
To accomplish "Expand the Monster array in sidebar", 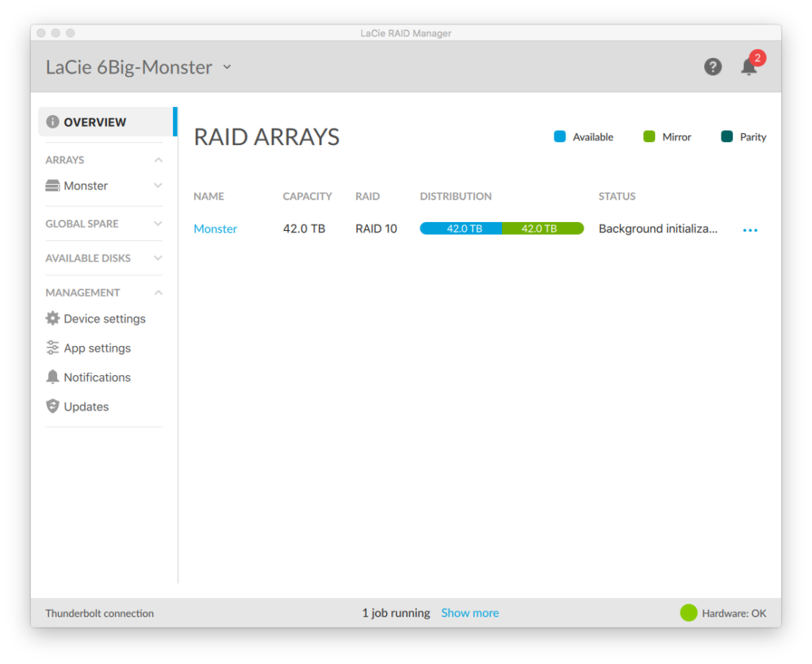I will [159, 186].
